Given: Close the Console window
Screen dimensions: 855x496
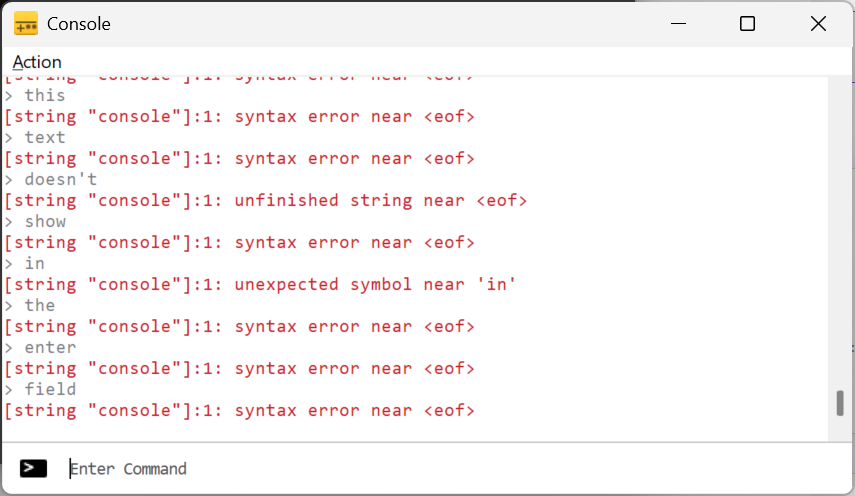Looking at the screenshot, I should (818, 24).
